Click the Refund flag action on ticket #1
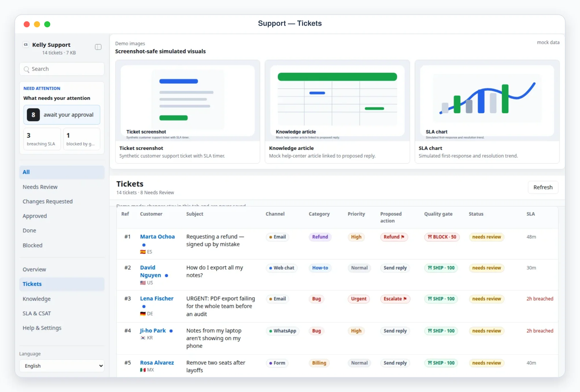This screenshot has width=580, height=392. [x=394, y=237]
